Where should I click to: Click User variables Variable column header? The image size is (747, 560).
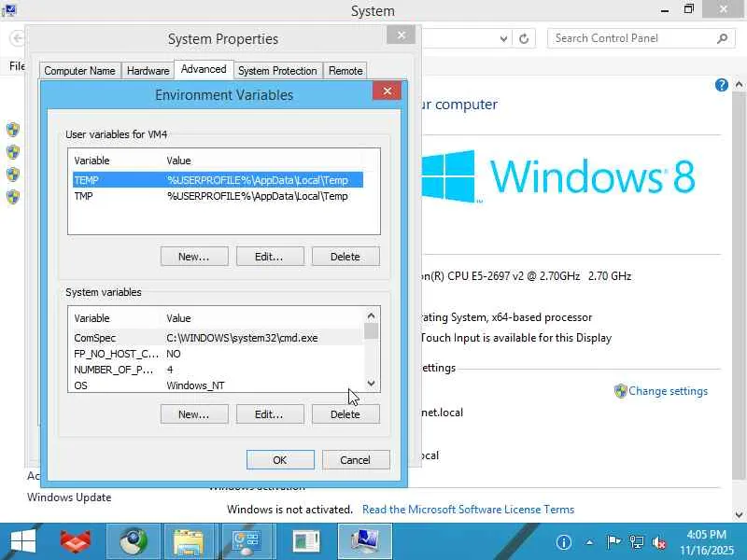116,161
